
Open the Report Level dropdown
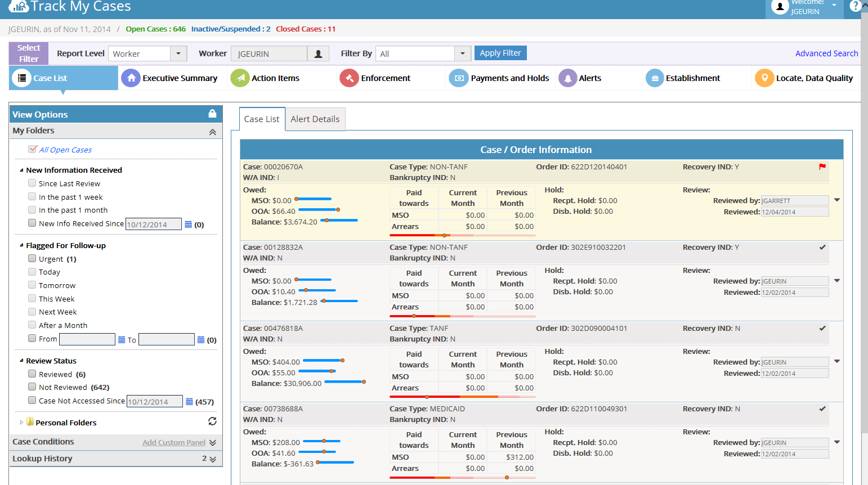pyautogui.click(x=178, y=53)
